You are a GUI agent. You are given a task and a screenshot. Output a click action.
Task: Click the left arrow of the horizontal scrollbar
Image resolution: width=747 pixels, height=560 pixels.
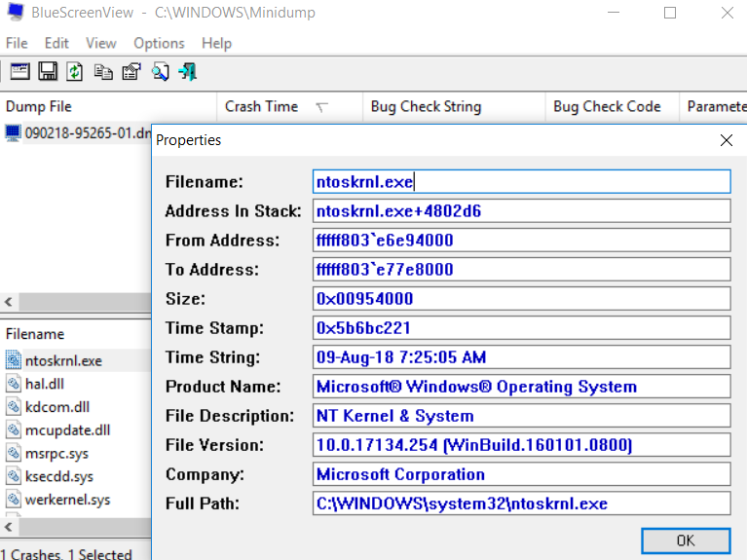pyautogui.click(x=8, y=303)
